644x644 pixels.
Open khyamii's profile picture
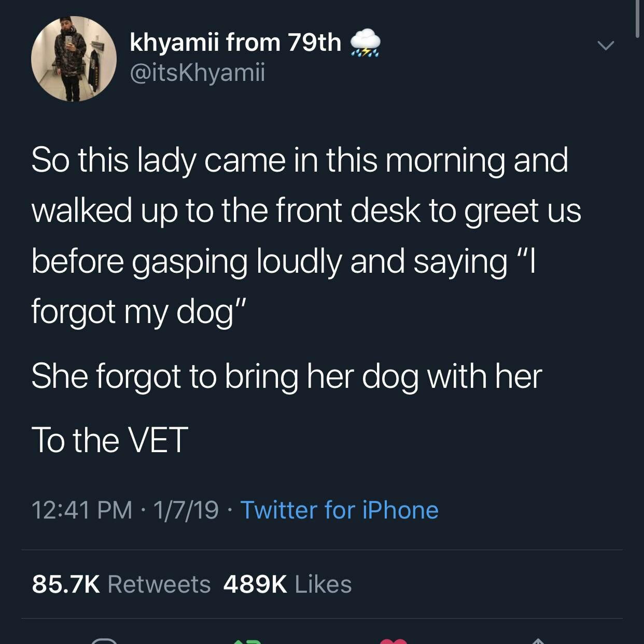(74, 59)
